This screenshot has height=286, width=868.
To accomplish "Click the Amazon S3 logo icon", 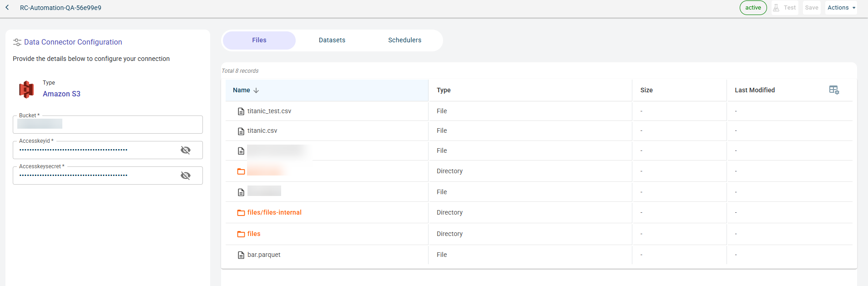I will 26,90.
